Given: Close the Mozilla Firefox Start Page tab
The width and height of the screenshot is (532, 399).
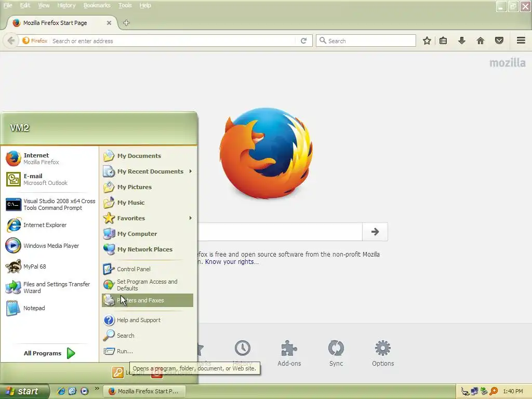Looking at the screenshot, I should point(109,23).
